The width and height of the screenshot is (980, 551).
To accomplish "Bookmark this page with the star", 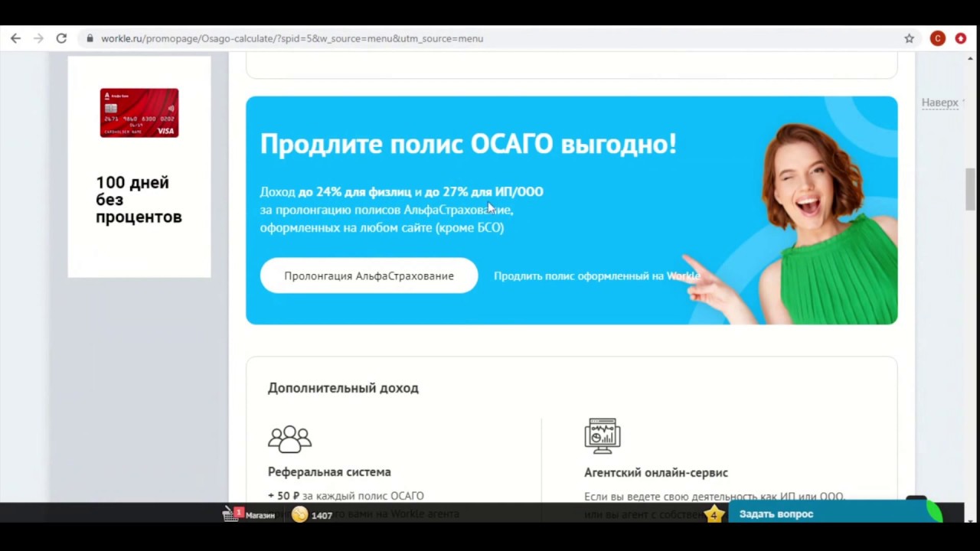I will (x=909, y=38).
